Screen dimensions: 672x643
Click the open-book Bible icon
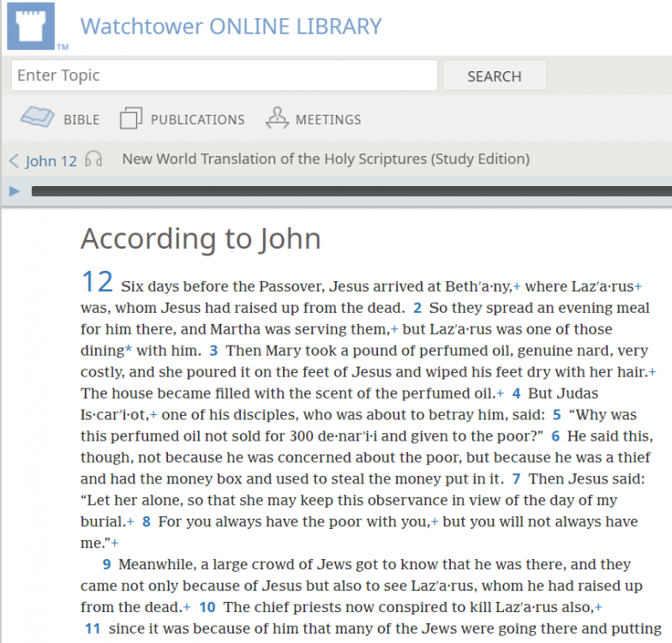38,117
